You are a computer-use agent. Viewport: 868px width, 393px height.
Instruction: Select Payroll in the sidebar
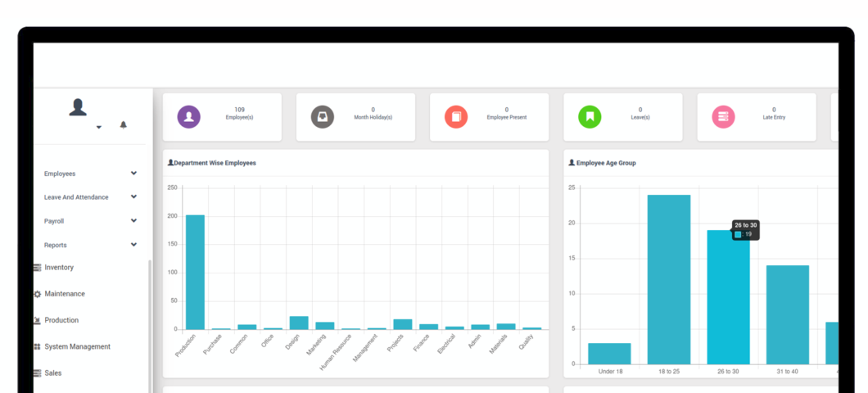click(54, 221)
